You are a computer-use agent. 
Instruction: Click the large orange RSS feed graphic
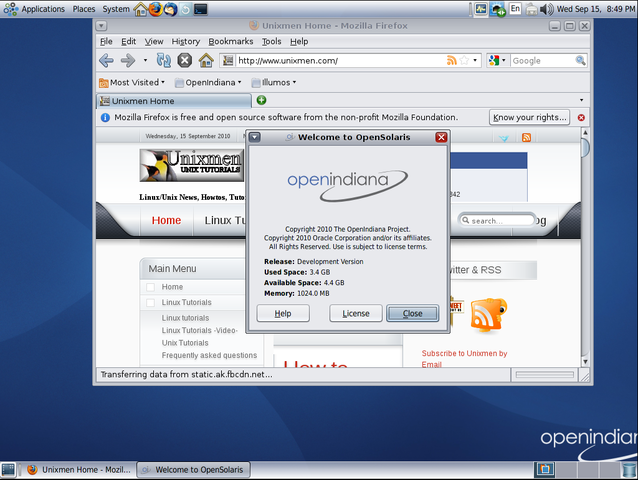tap(488, 315)
